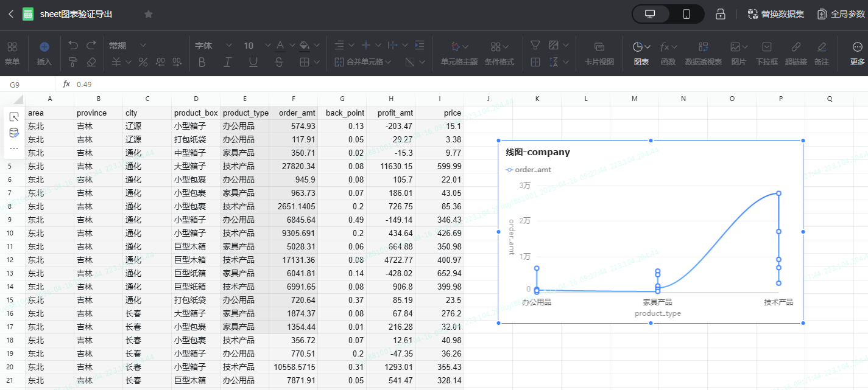Click 替换数据集 replace dataset button
This screenshot has width=868, height=390.
tap(775, 14)
